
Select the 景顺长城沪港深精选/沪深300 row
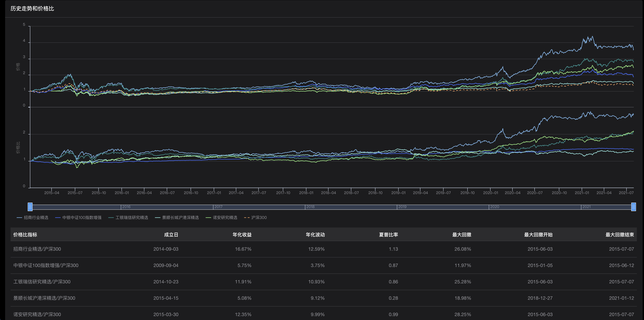[44, 298]
